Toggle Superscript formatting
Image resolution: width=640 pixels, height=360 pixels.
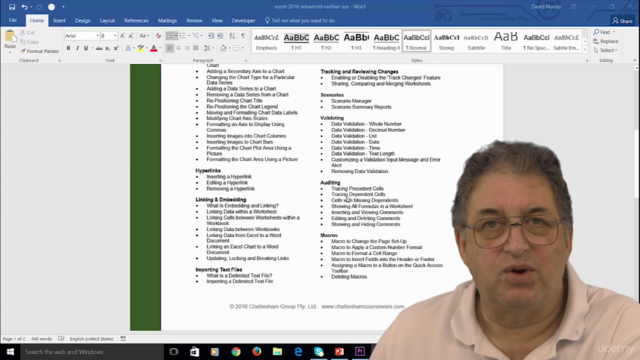coord(116,48)
